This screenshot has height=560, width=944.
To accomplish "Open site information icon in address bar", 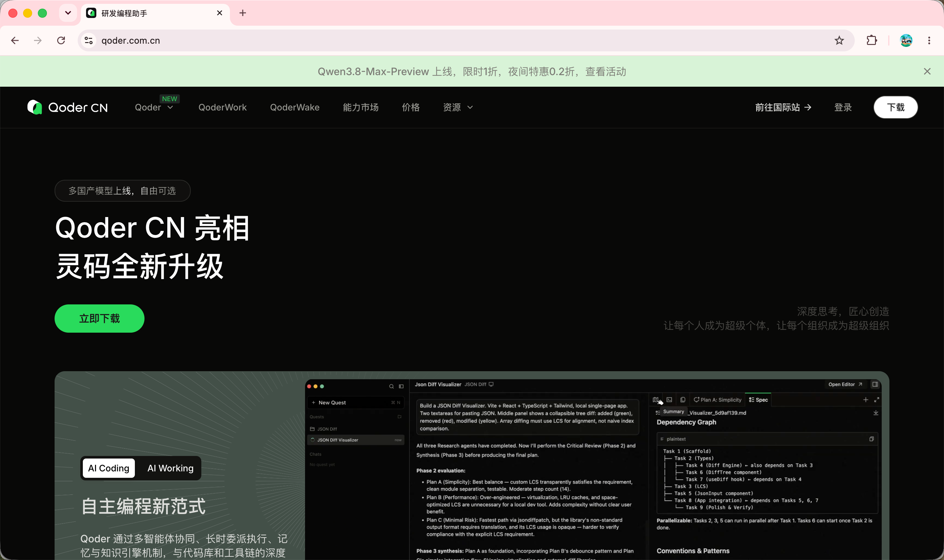I will point(89,40).
